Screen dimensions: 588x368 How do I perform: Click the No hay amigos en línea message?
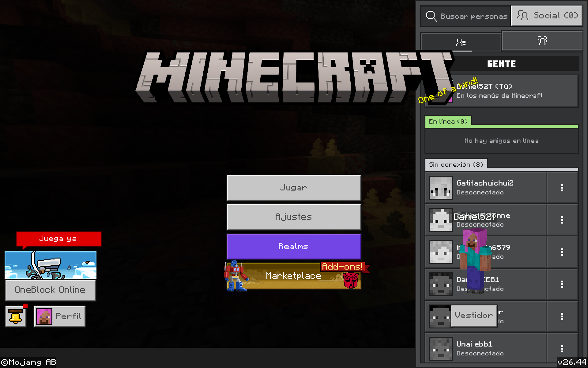coord(501,141)
